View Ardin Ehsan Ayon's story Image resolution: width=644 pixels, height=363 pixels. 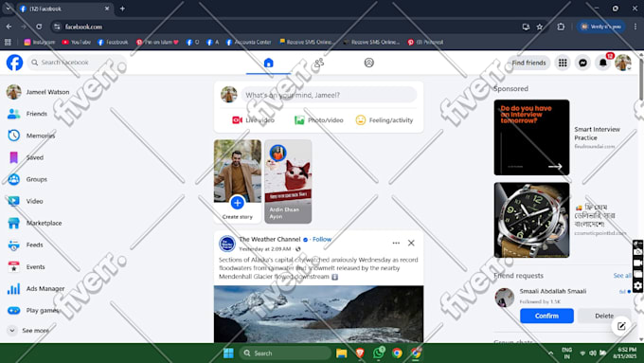point(288,181)
